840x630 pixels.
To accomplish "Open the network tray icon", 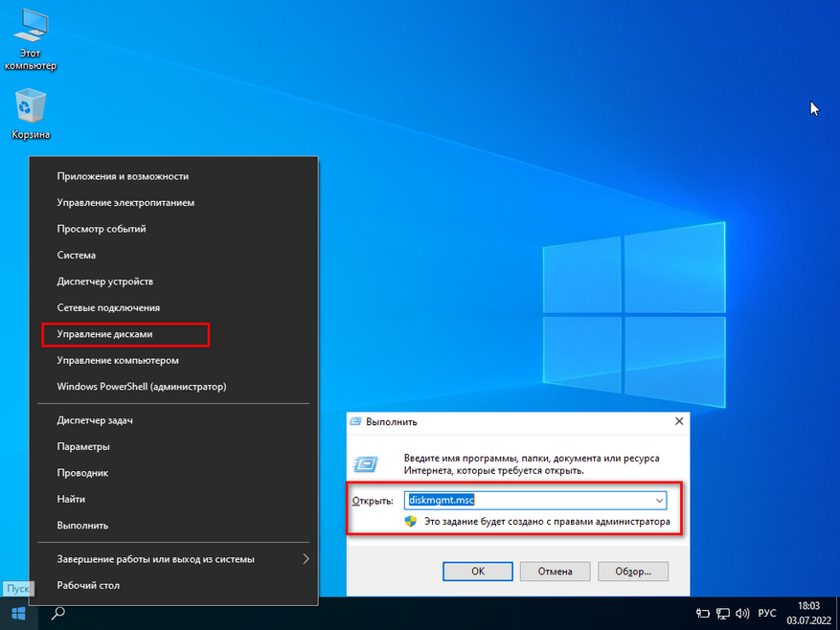I will click(x=722, y=613).
